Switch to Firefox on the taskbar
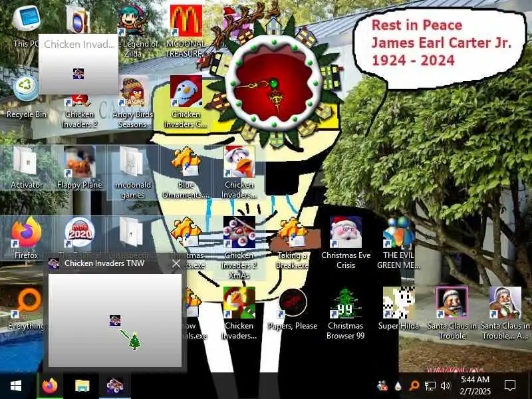 pyautogui.click(x=50, y=386)
